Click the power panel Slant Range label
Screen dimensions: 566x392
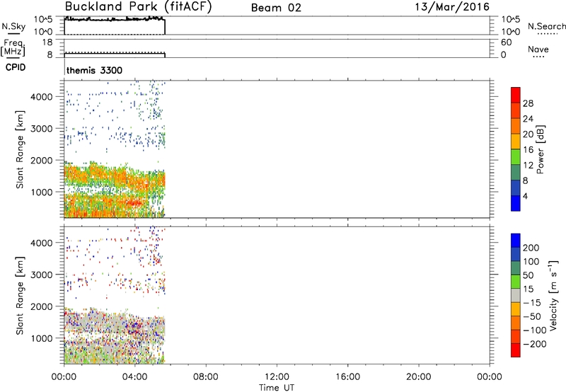pyautogui.click(x=20, y=149)
